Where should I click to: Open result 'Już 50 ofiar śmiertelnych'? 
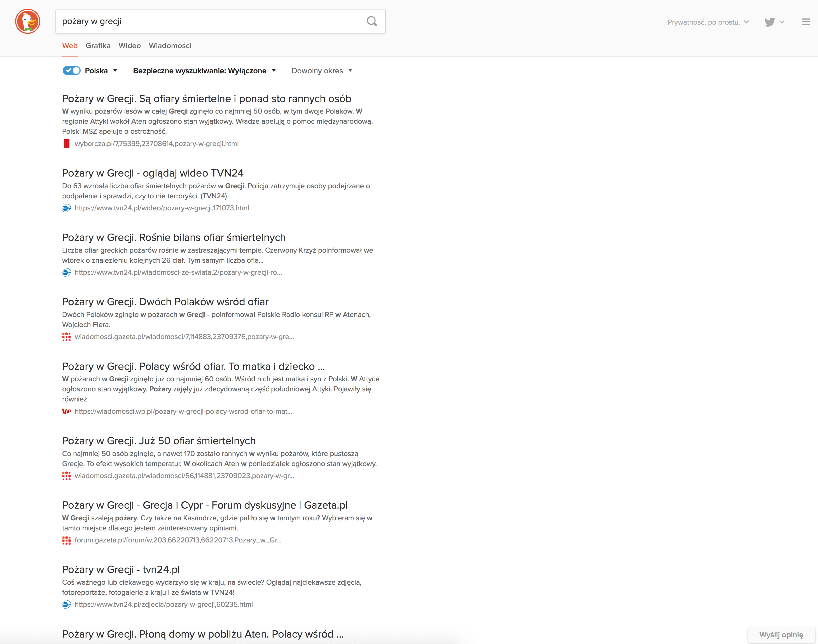tap(159, 441)
